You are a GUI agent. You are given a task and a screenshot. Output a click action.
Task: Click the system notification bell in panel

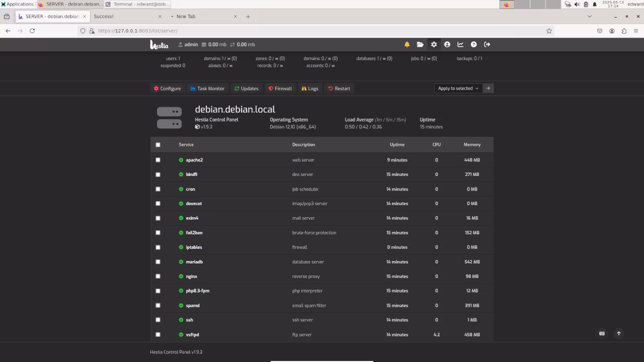[595, 4]
